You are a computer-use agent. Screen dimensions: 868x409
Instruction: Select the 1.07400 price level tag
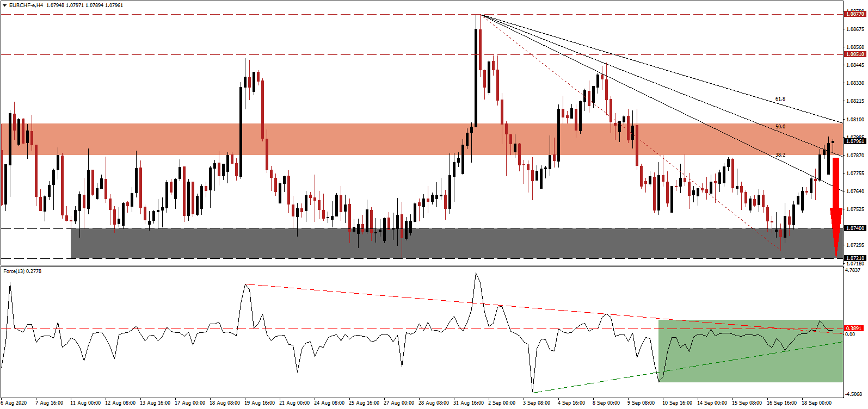(854, 228)
